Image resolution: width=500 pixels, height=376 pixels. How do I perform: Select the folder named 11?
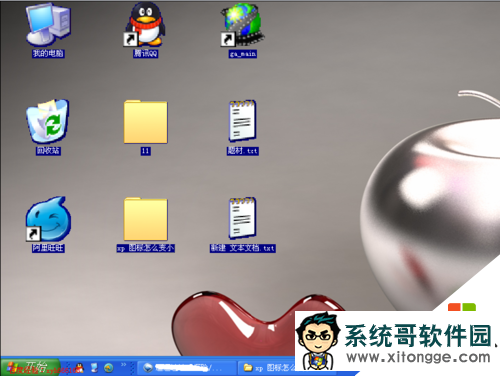145,122
